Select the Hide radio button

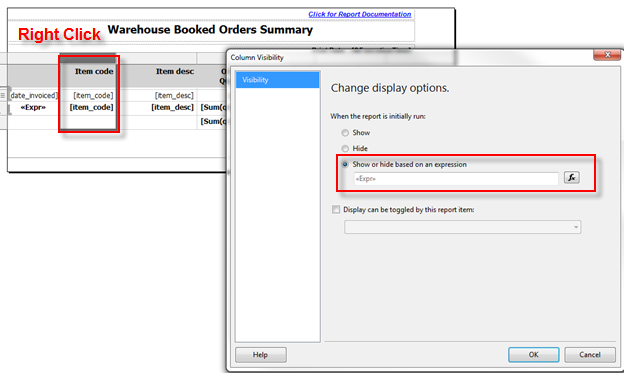(x=345, y=148)
